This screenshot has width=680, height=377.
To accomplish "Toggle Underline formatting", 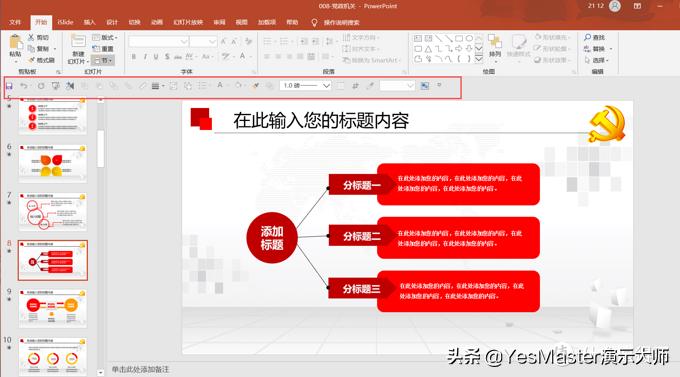I will [x=156, y=56].
